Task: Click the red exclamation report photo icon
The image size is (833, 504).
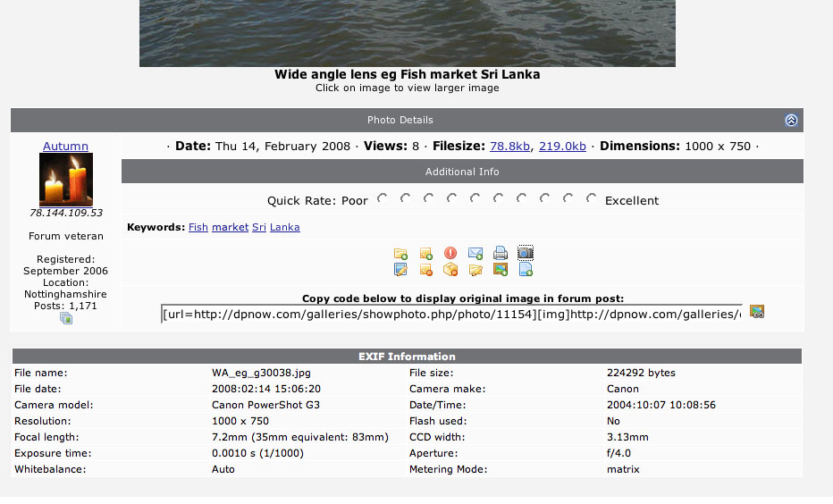Action: 450,254
